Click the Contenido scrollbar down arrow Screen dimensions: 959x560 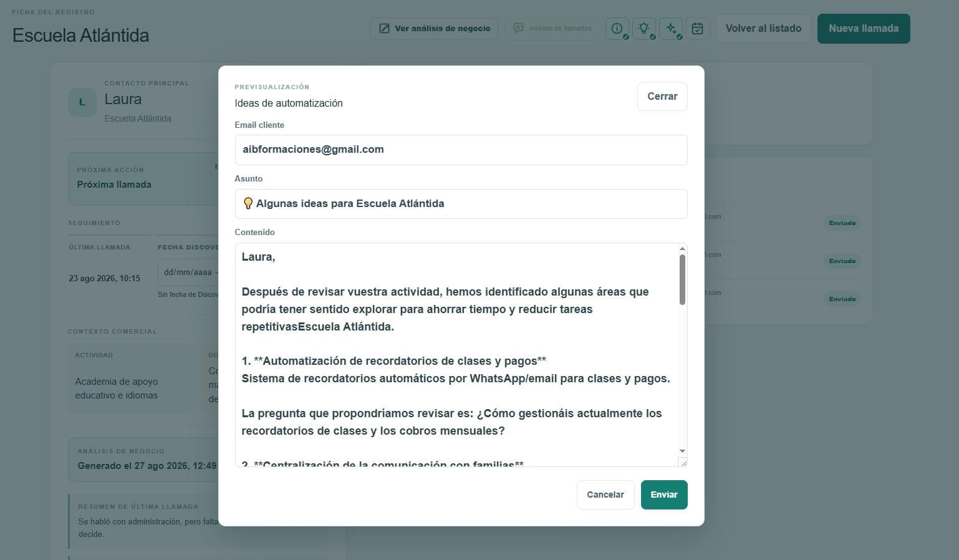(x=682, y=451)
